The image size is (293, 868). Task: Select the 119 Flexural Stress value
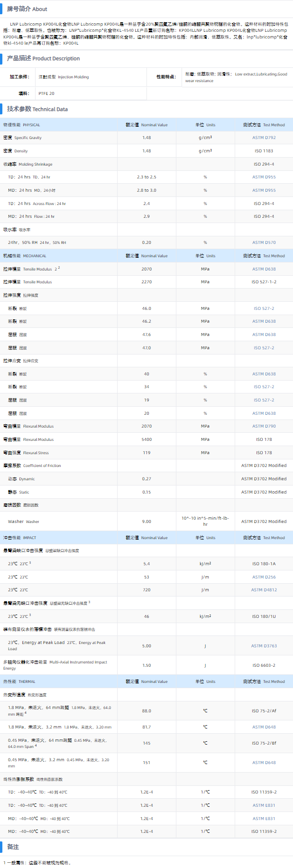(146, 453)
